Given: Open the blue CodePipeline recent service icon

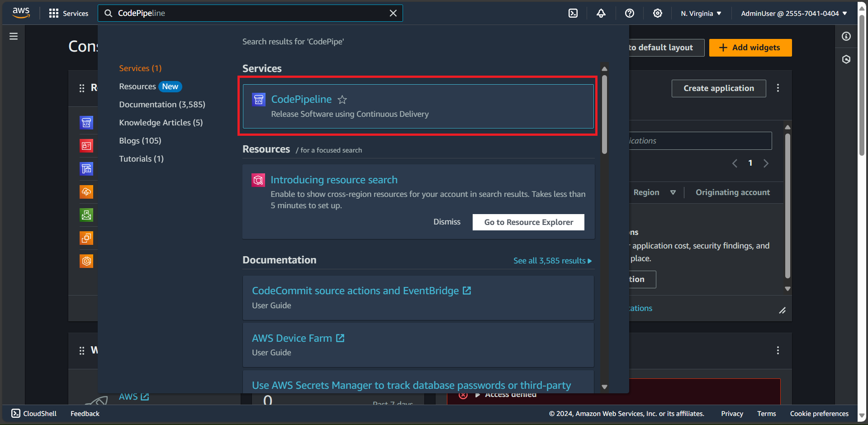Looking at the screenshot, I should [86, 123].
